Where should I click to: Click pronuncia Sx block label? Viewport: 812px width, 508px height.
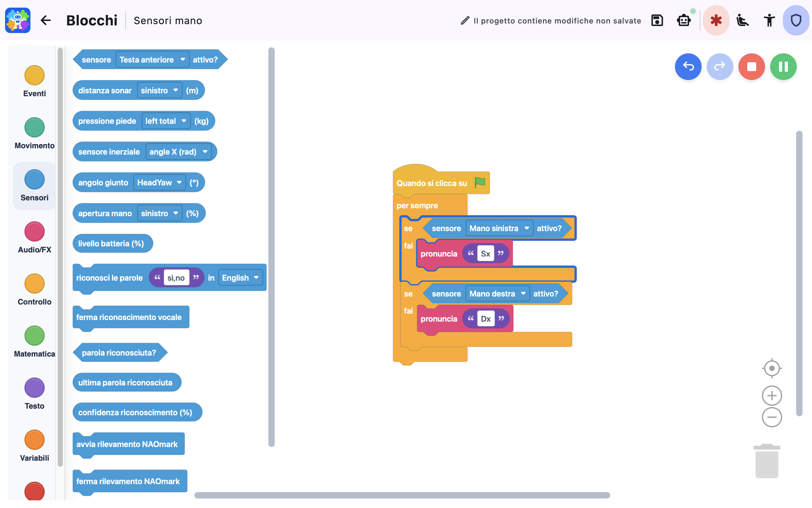pyautogui.click(x=439, y=254)
